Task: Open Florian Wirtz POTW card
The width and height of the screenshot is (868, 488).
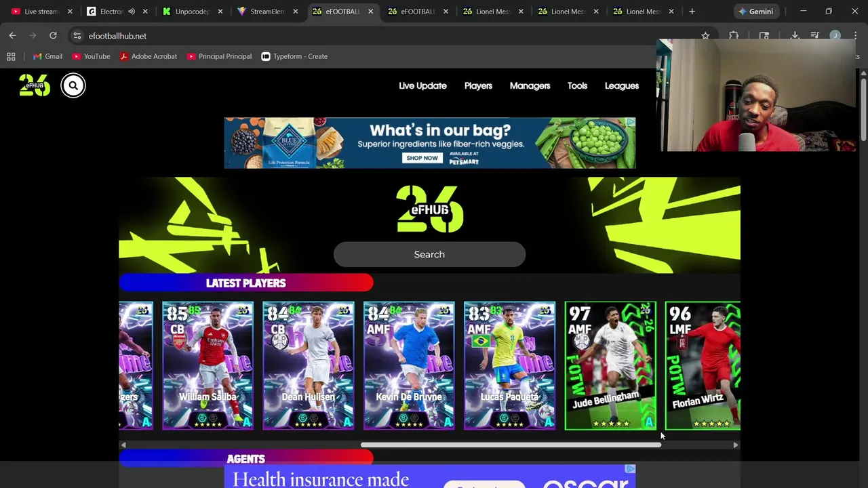Action: click(703, 365)
